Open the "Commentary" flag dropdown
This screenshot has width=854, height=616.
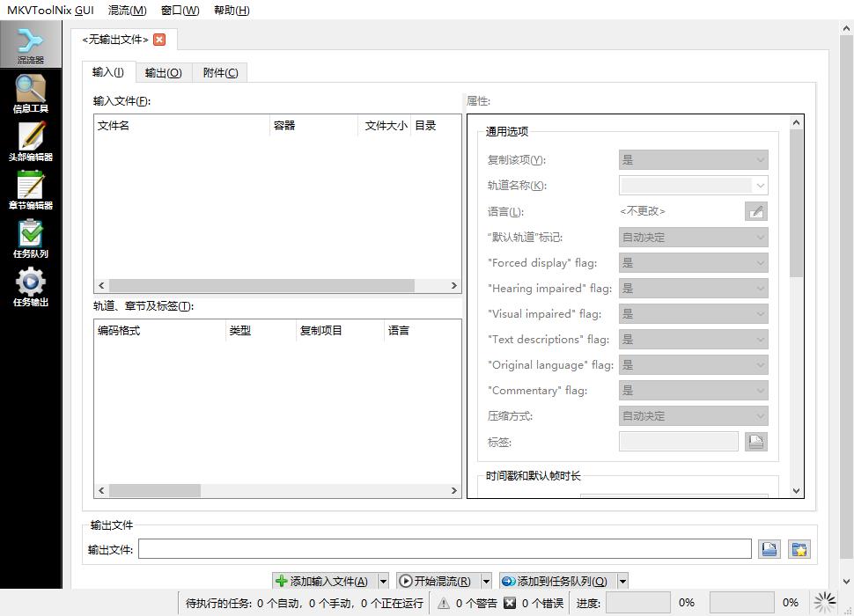tap(694, 391)
